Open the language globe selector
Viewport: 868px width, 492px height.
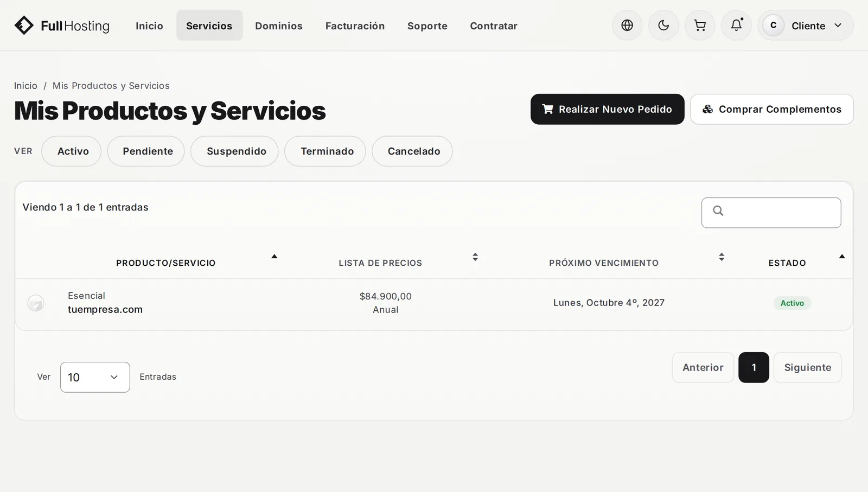coord(627,25)
